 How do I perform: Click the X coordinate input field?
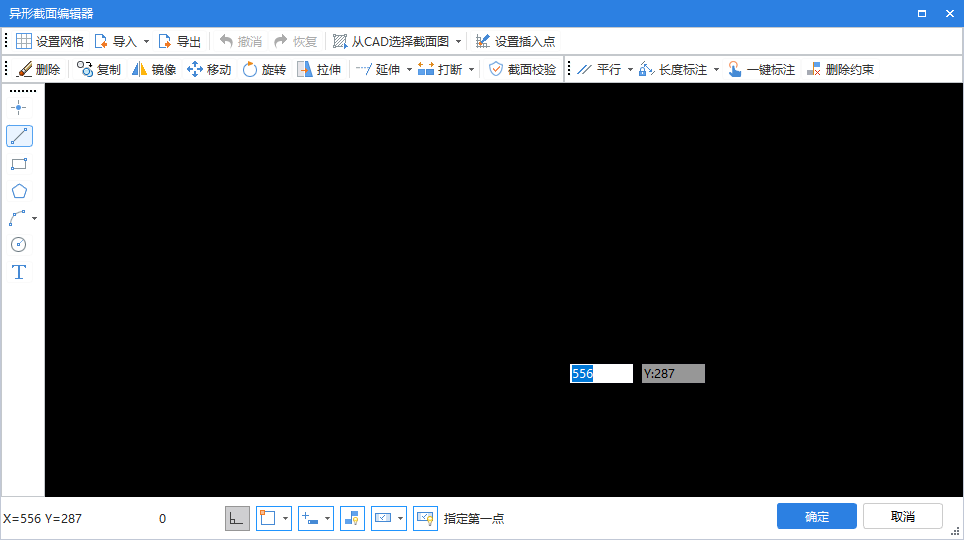pos(601,373)
